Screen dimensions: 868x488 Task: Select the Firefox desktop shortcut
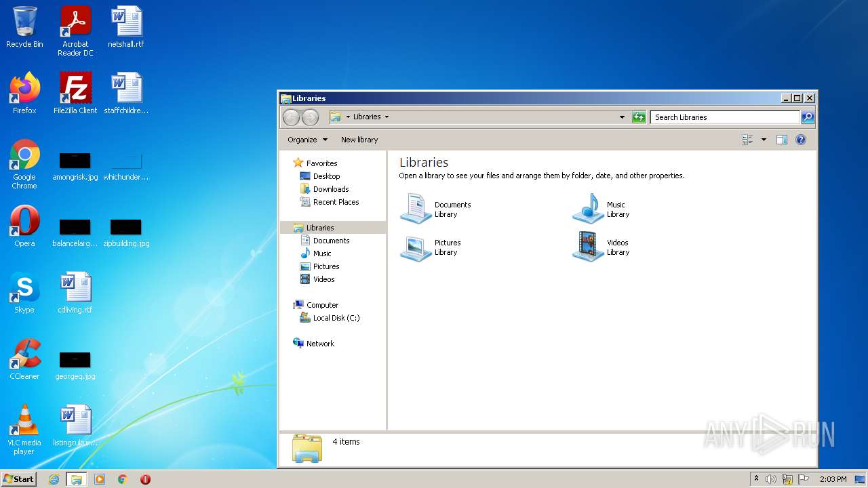tap(24, 94)
